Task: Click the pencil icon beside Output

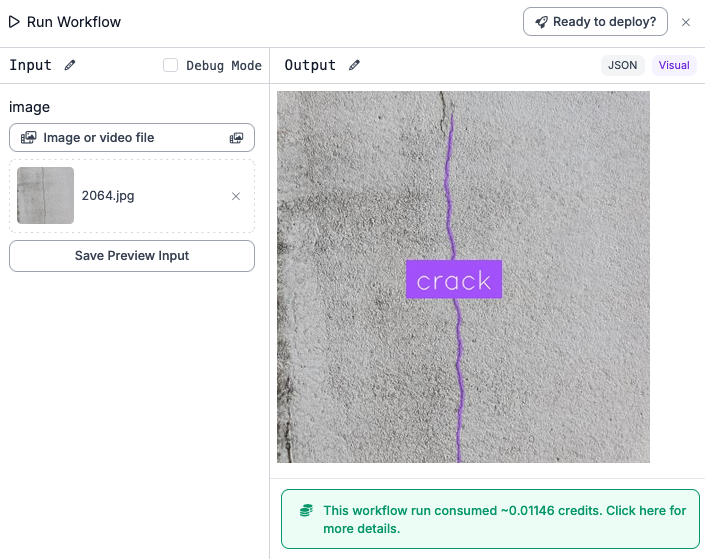Action: [354, 65]
